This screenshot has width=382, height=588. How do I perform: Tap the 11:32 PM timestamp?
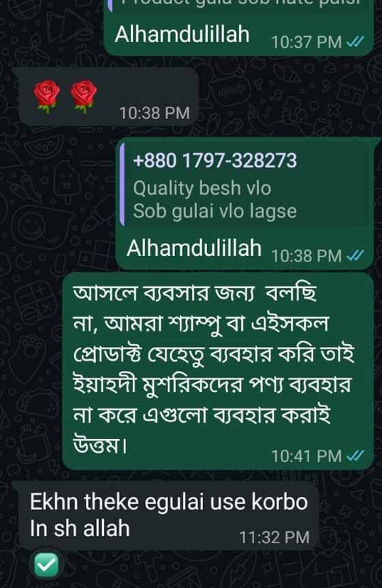(x=274, y=538)
